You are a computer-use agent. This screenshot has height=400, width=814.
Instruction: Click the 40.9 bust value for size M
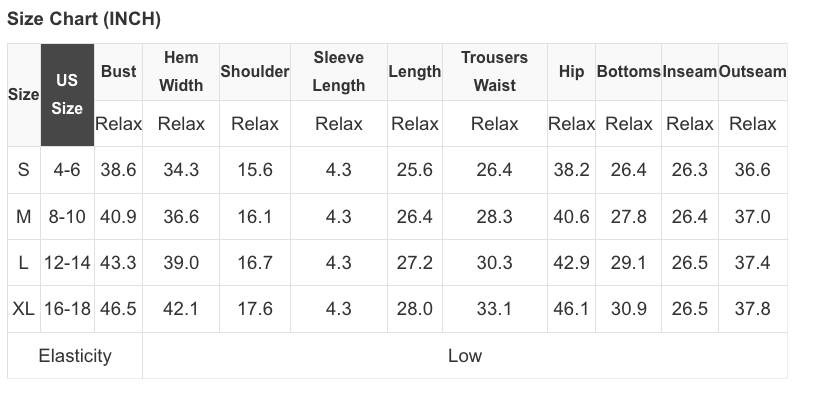[119, 217]
